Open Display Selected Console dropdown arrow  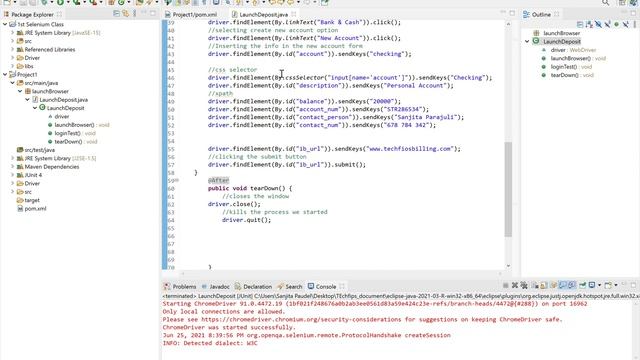[600, 285]
